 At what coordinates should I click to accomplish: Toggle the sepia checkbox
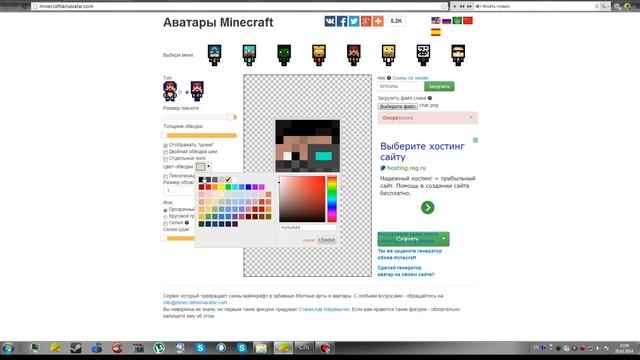coord(165,223)
